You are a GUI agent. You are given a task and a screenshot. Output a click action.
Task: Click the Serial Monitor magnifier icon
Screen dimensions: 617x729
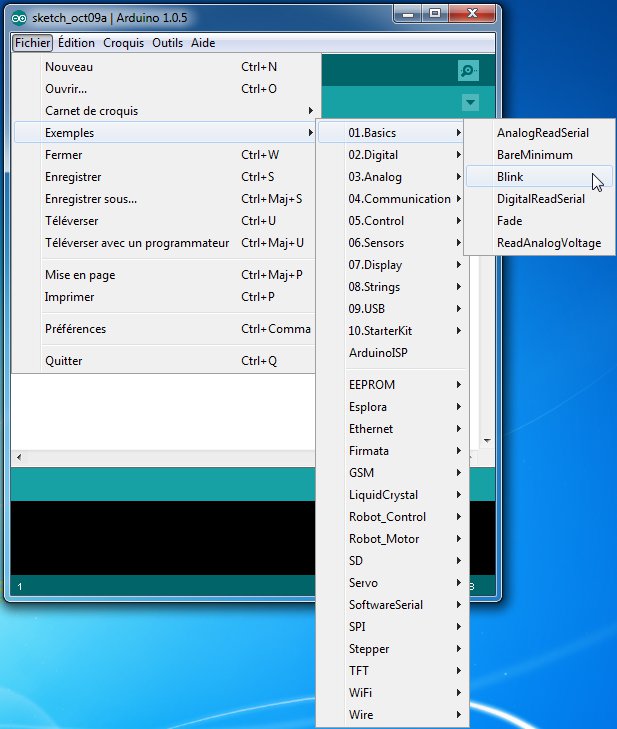pos(467,70)
